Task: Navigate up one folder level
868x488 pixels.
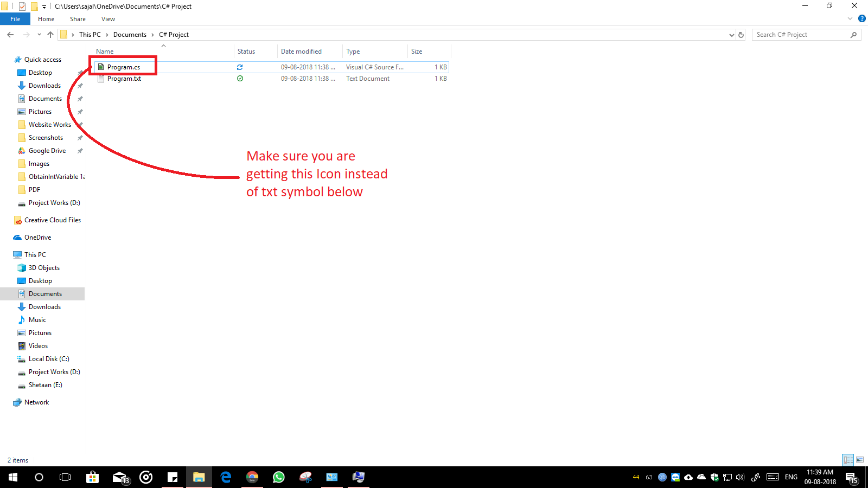Action: pyautogui.click(x=50, y=34)
